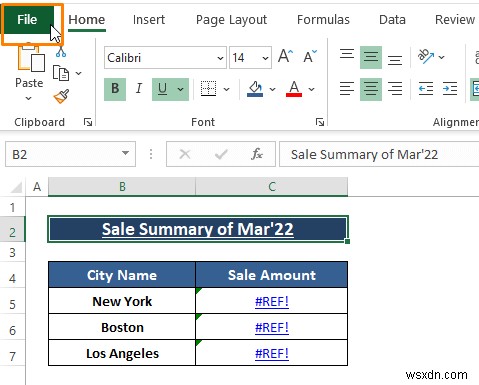The image size is (479, 385).
Task: Expand the Underline style arrow
Action: click(x=181, y=89)
